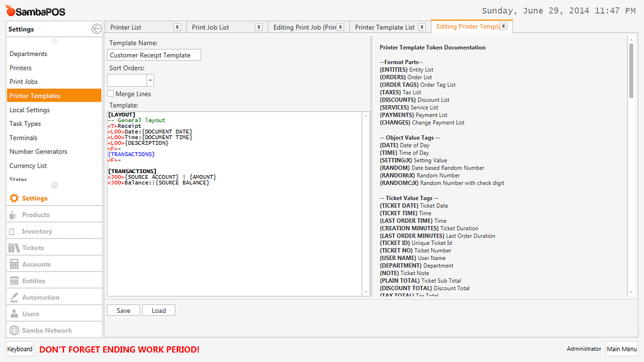Click the Accounts calculator icon
This screenshot has height=362, width=644.
[14, 264]
